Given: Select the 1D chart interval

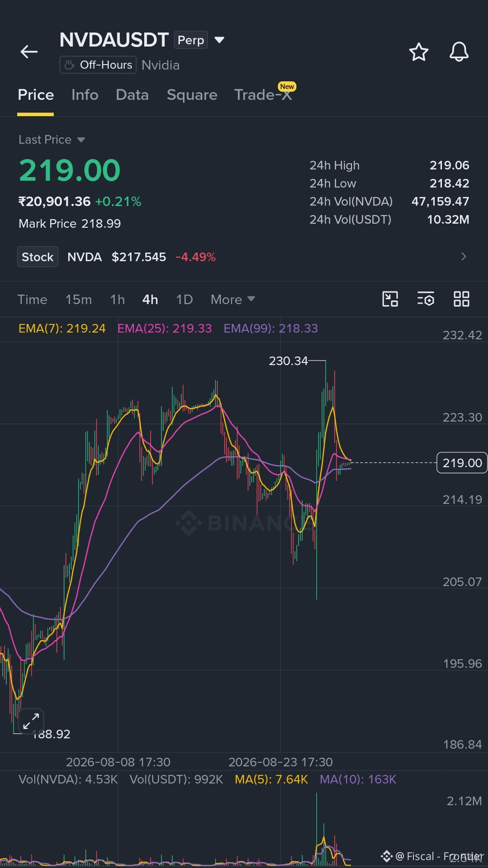Looking at the screenshot, I should [184, 299].
